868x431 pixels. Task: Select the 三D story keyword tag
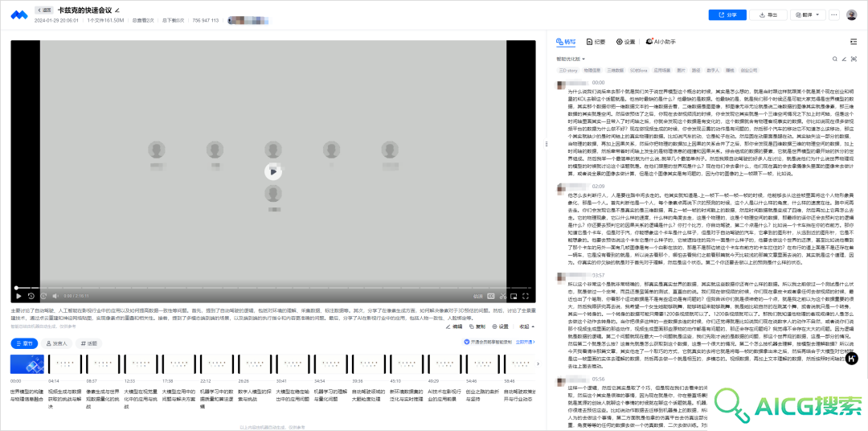[568, 70]
